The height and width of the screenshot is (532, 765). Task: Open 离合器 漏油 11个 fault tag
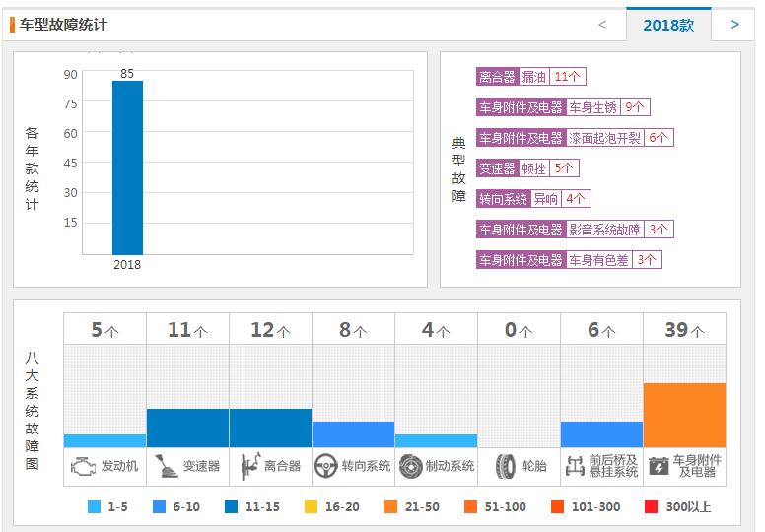pos(530,77)
